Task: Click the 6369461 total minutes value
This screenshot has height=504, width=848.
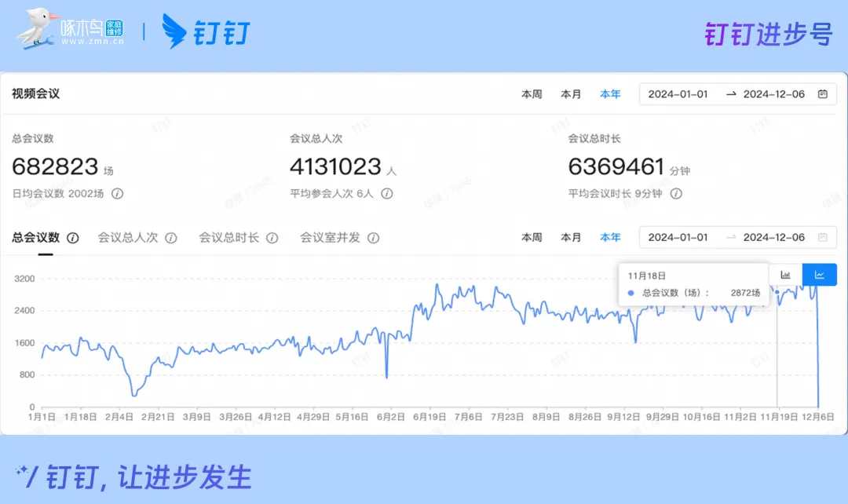Action: tap(616, 166)
